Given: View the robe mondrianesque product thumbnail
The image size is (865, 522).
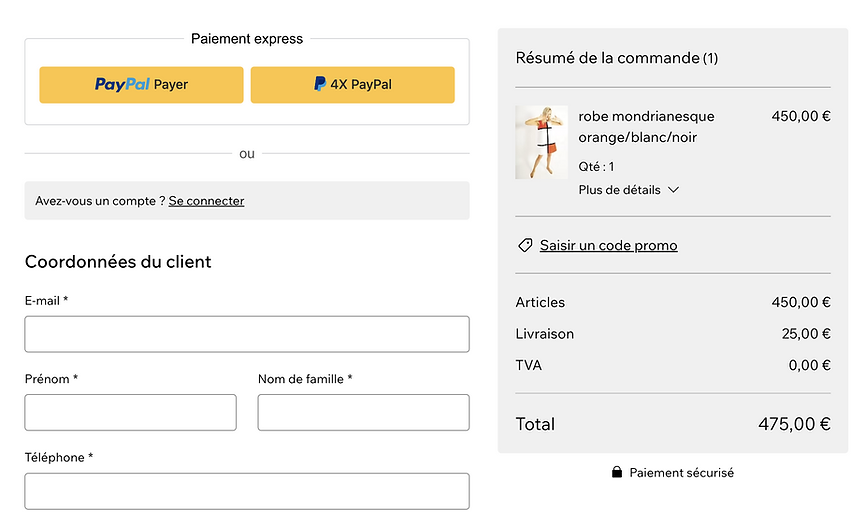Looking at the screenshot, I should pyautogui.click(x=541, y=142).
